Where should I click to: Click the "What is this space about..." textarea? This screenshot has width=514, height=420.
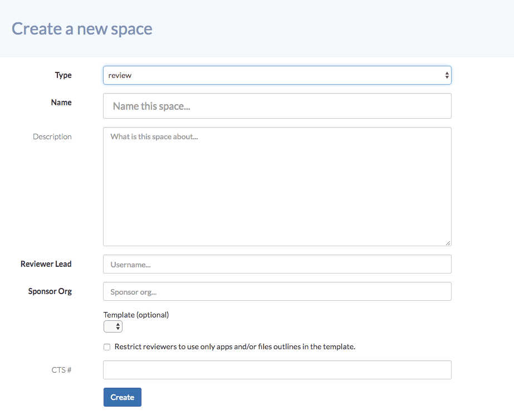pos(277,184)
